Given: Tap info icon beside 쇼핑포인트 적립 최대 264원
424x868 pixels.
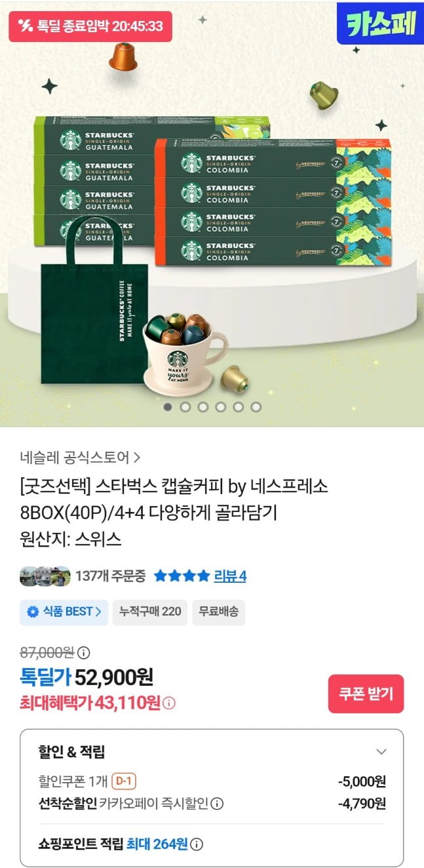Looking at the screenshot, I should click(197, 844).
